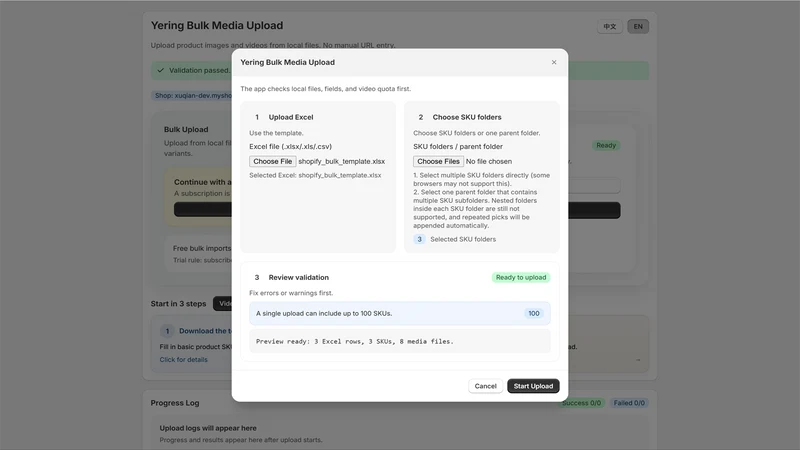Click Upload logs will appear here text
The height and width of the screenshot is (450, 800).
pos(208,428)
